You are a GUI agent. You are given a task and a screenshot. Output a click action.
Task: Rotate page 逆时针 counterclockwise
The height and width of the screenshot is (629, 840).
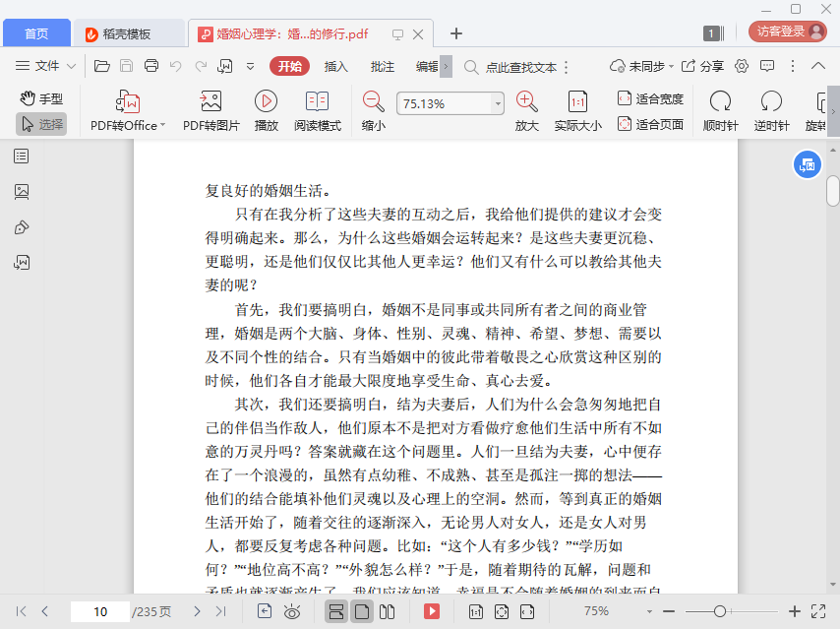click(x=771, y=111)
